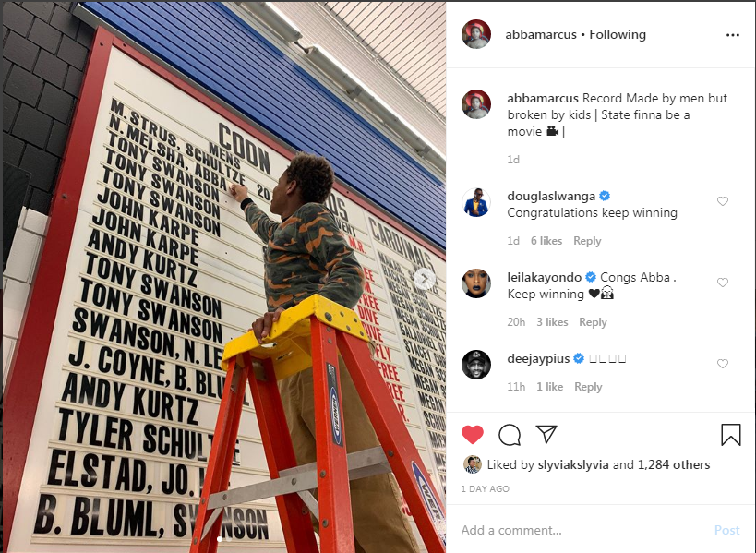Share post via paper plane icon
This screenshot has width=756, height=553.
(546, 434)
